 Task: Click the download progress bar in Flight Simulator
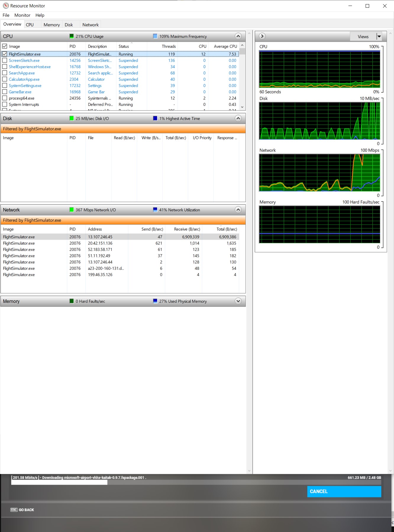(x=196, y=482)
